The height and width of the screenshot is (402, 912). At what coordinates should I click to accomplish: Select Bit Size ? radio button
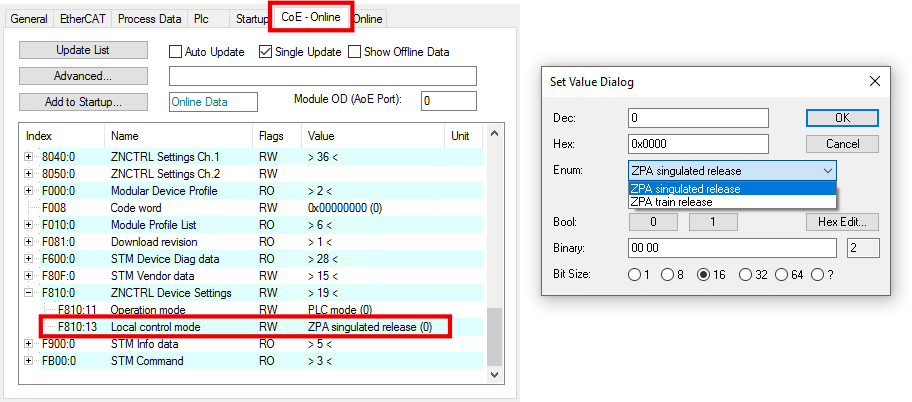(x=817, y=275)
